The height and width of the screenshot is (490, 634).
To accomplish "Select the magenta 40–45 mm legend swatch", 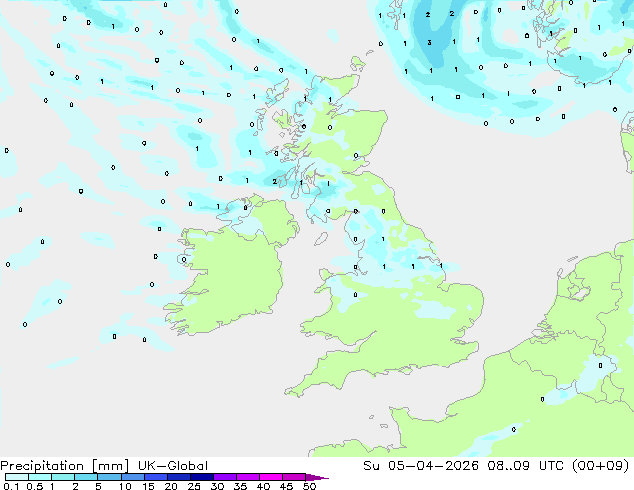I will (271, 477).
